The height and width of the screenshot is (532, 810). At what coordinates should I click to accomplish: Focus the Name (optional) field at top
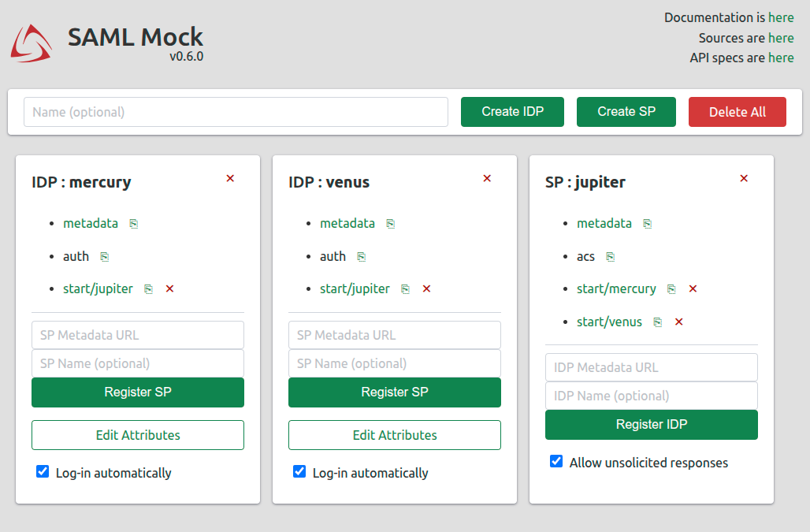(x=236, y=112)
